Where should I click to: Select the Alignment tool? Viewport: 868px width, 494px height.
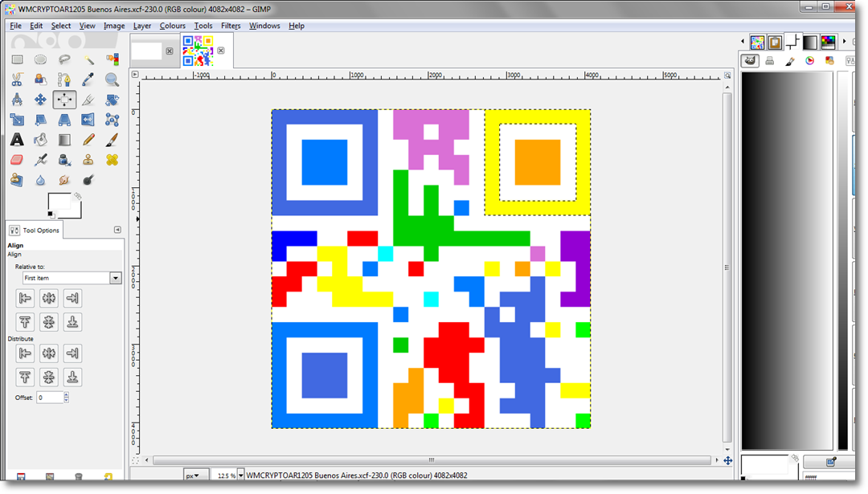click(x=64, y=100)
